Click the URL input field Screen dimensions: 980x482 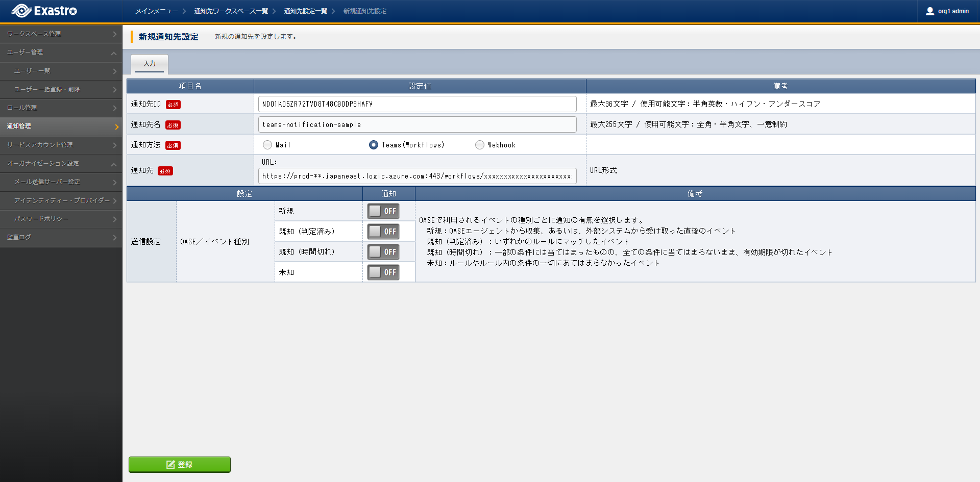click(417, 176)
